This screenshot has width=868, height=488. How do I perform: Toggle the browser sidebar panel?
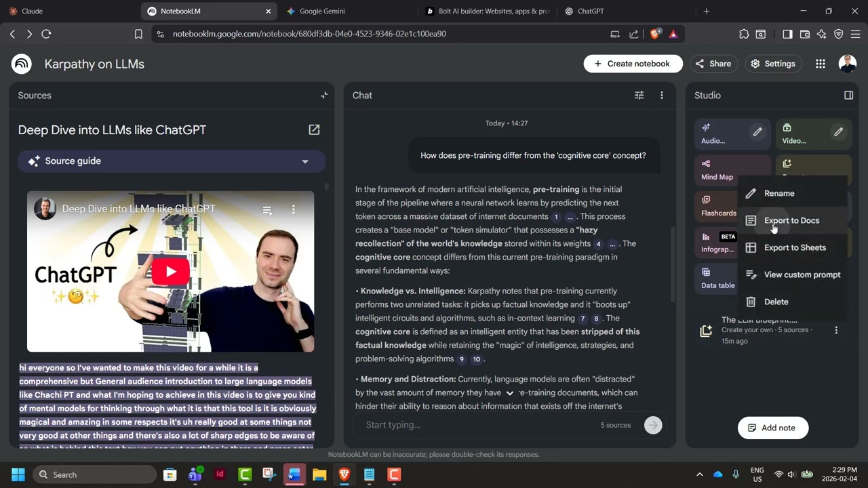point(787,34)
